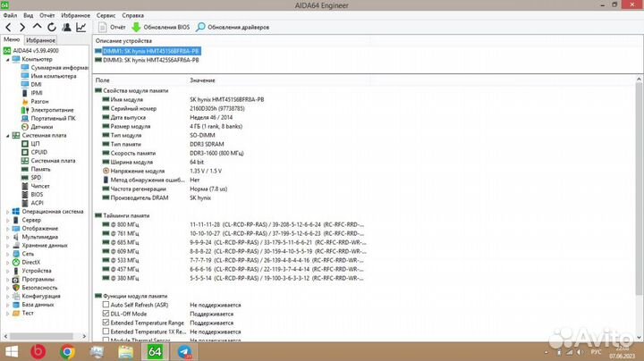Open the Сервис menu
Image resolution: width=644 pixels, height=361 pixels.
pos(106,15)
